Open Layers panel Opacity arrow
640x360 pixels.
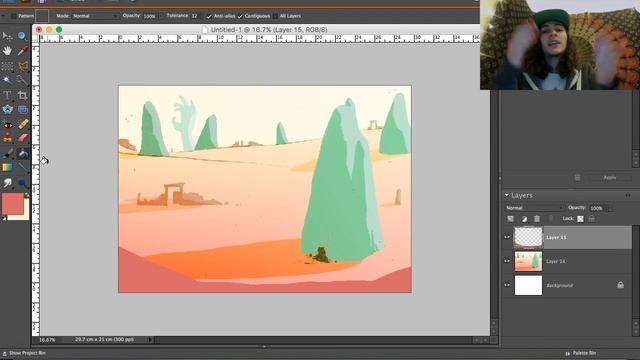click(x=610, y=208)
